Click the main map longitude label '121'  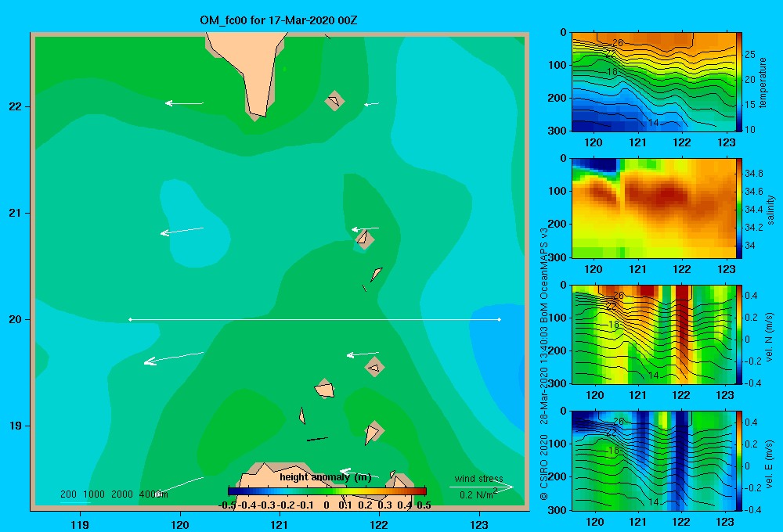coord(280,525)
